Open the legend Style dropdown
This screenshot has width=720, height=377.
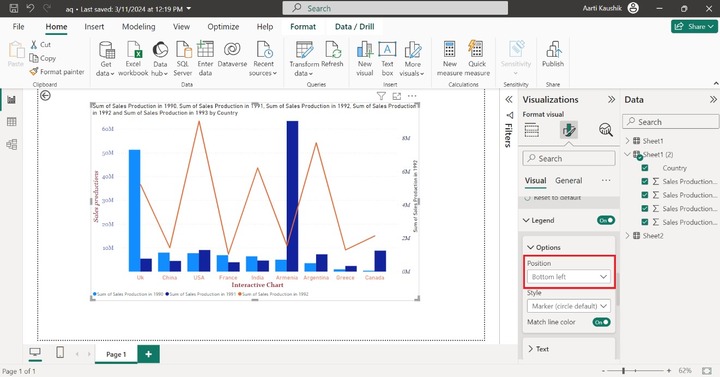coord(569,306)
